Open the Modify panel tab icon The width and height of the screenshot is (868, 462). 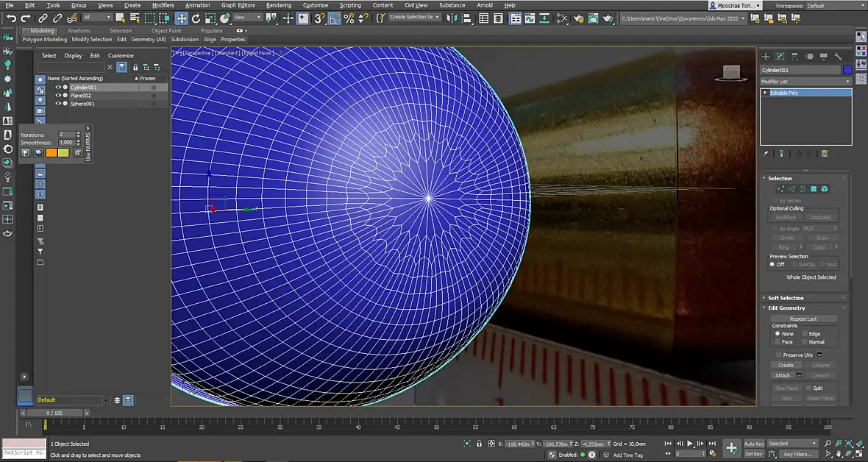click(780, 57)
